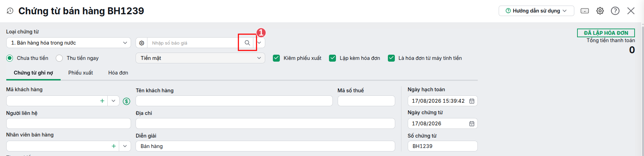Open the history clock icon beside title

click(x=10, y=11)
